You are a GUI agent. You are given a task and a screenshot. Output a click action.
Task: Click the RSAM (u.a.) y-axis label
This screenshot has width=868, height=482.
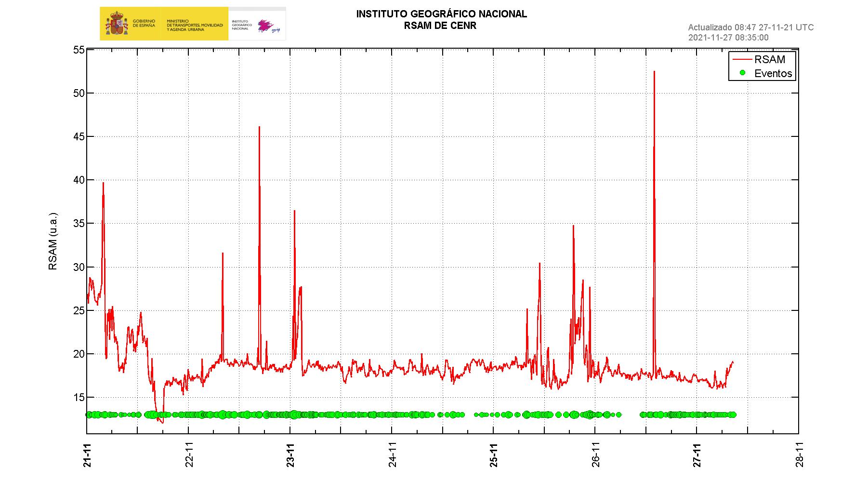tap(53, 241)
